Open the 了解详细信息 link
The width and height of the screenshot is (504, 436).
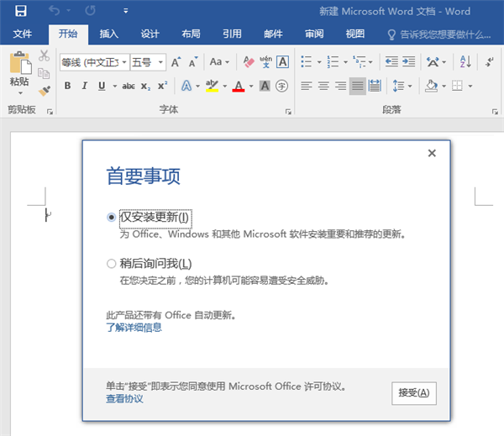[134, 328]
